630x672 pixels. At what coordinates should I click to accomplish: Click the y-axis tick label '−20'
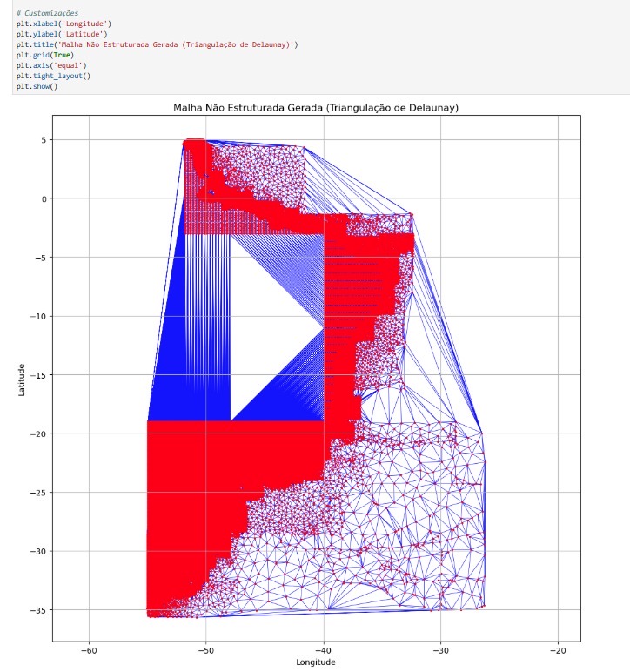pyautogui.click(x=38, y=433)
